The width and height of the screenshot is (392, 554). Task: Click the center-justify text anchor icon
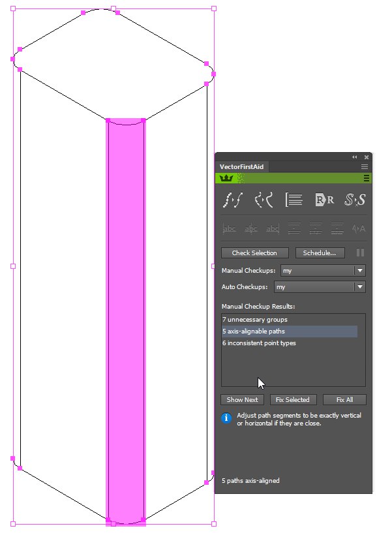point(250,228)
